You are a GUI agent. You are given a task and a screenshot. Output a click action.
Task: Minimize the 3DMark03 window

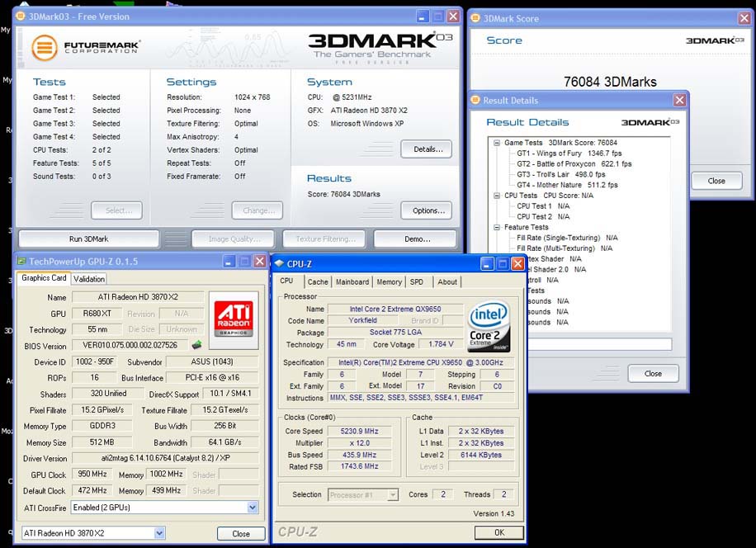pyautogui.click(x=423, y=17)
